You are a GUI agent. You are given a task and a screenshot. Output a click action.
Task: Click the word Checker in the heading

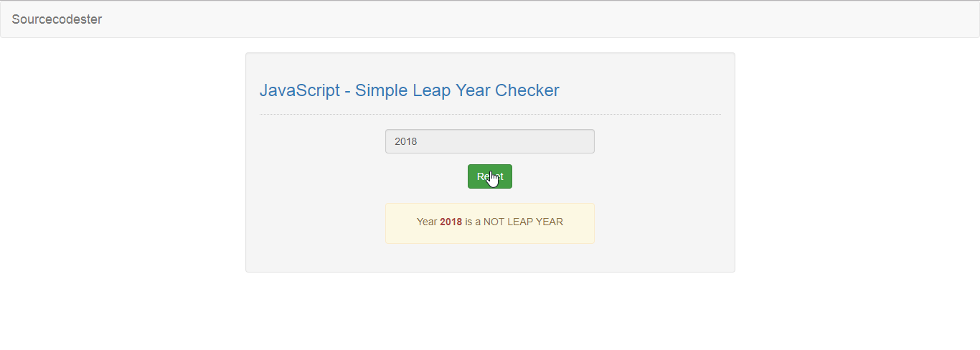pos(527,90)
